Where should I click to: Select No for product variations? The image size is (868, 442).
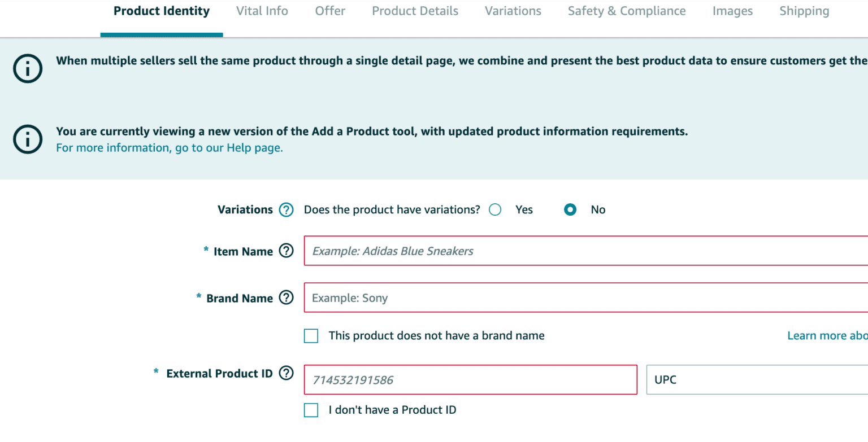click(x=570, y=210)
